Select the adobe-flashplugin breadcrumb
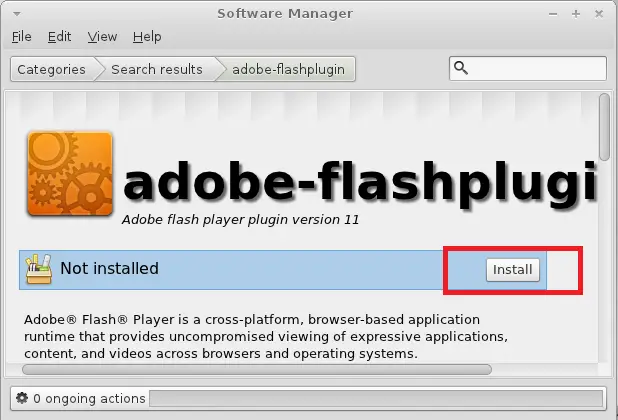618x420 pixels. (288, 69)
